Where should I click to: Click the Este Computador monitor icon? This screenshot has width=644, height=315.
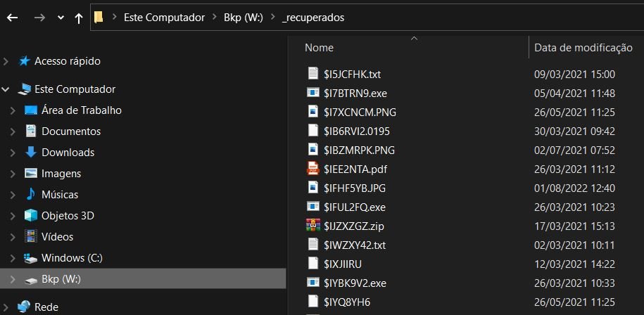[25, 89]
